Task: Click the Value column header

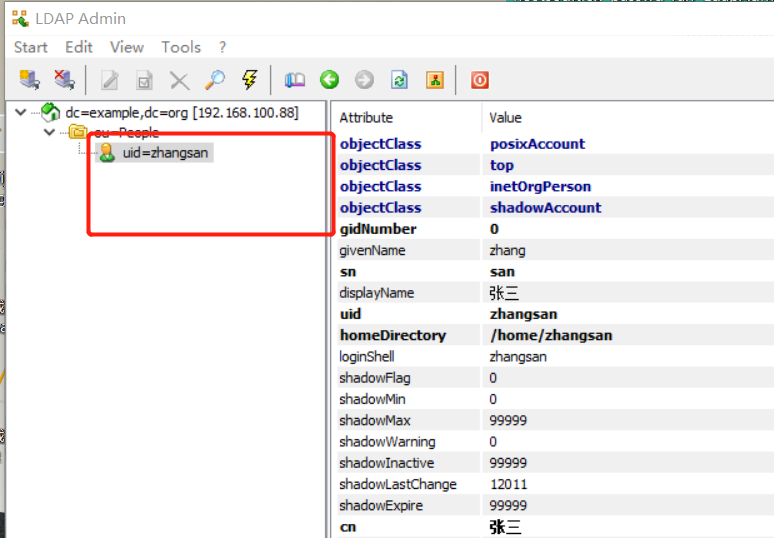Action: point(505,118)
